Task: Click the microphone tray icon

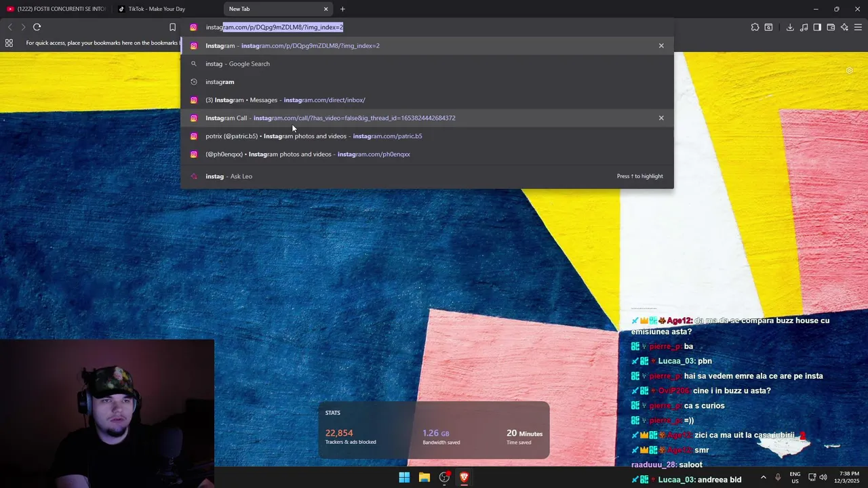Action: coord(778,477)
